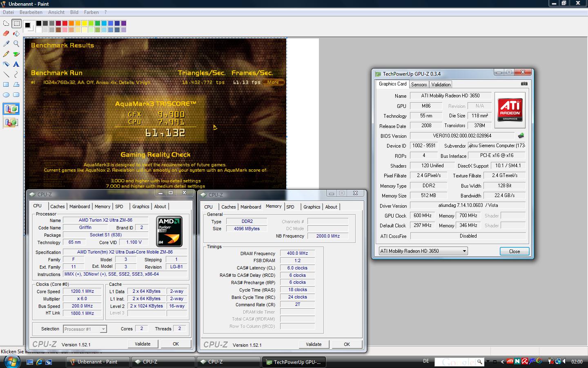Click OK in left CPU-Z window
The height and width of the screenshot is (368, 588).
coord(176,344)
